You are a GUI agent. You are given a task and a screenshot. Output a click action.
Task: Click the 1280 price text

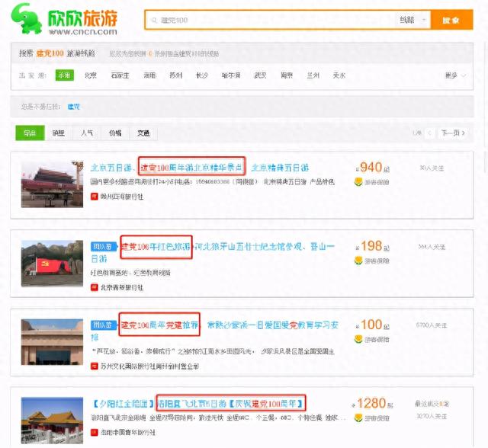coord(372,403)
